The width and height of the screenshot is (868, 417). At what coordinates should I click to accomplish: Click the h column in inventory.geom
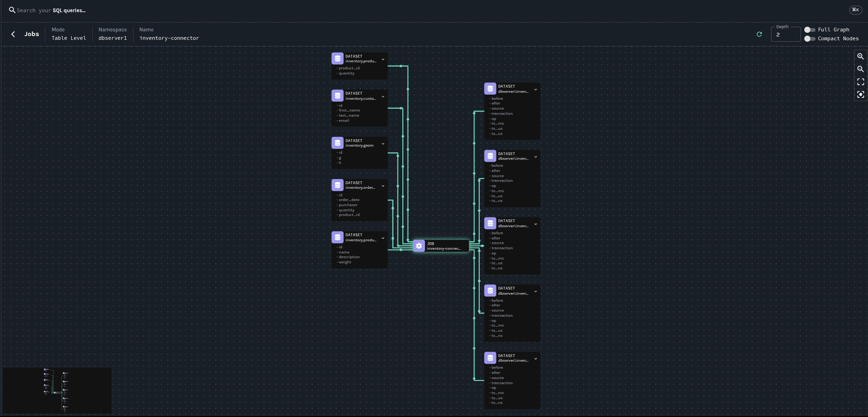(x=339, y=163)
